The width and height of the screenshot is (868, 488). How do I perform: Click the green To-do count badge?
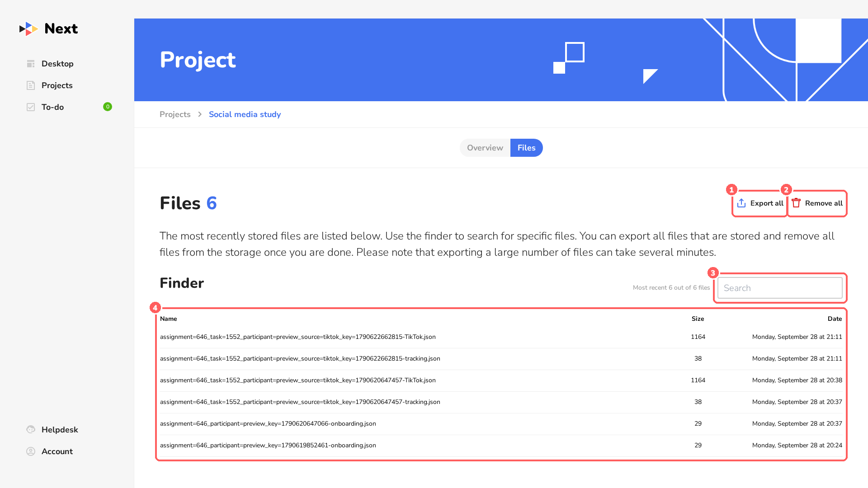click(x=108, y=107)
